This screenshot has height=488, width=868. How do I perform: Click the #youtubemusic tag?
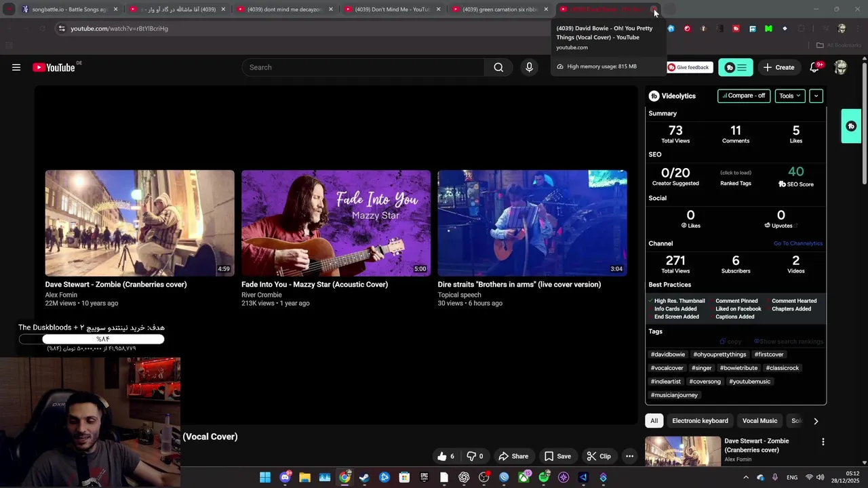click(749, 382)
